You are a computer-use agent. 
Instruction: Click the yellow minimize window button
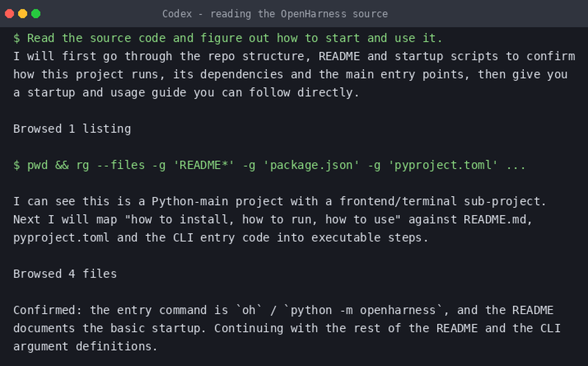point(23,14)
